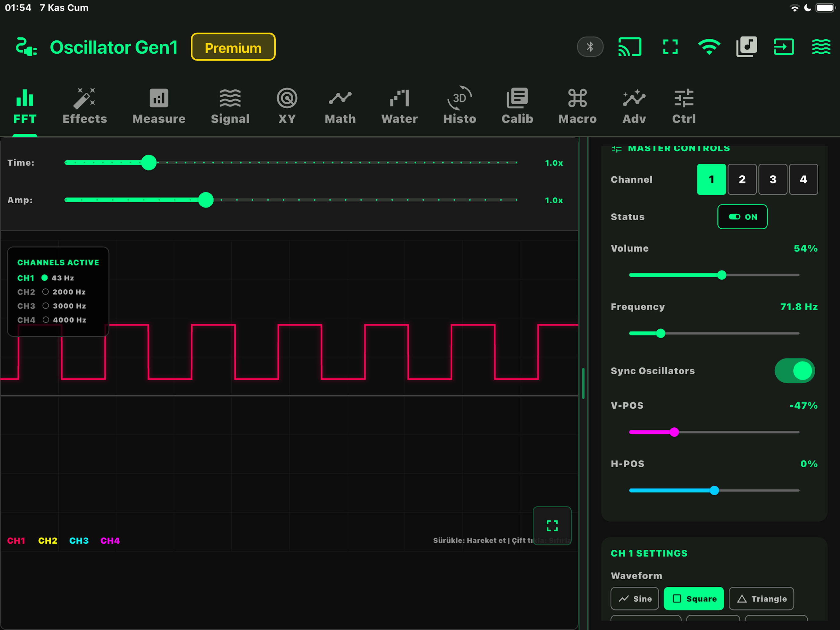Toggle the yellow CH2 legend label
Image resolution: width=840 pixels, height=630 pixels.
[x=48, y=540]
